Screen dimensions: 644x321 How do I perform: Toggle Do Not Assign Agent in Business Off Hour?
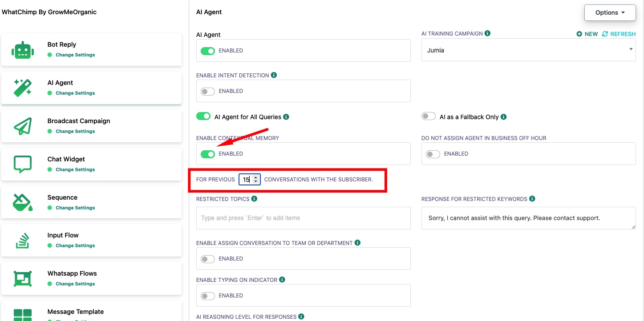[433, 154]
